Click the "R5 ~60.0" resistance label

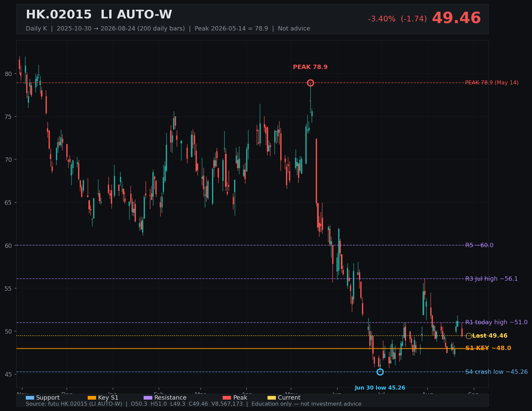coord(479,245)
